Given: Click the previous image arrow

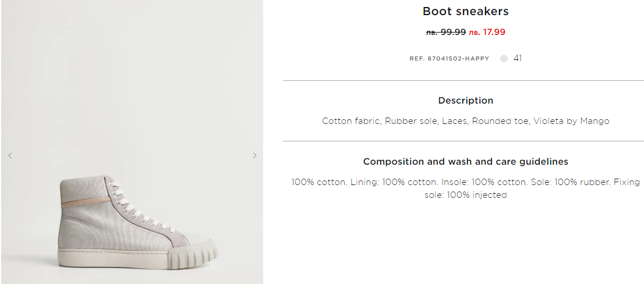Looking at the screenshot, I should click(x=10, y=155).
